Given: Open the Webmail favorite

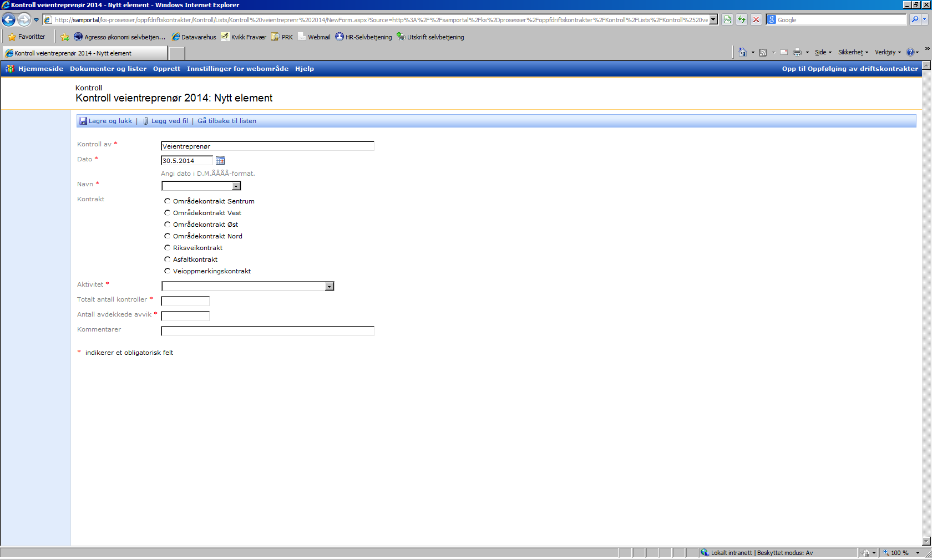Looking at the screenshot, I should click(x=314, y=37).
